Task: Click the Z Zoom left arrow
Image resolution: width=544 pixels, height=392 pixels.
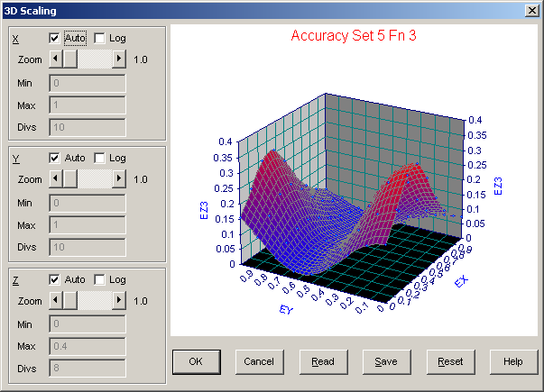Action: coord(56,300)
